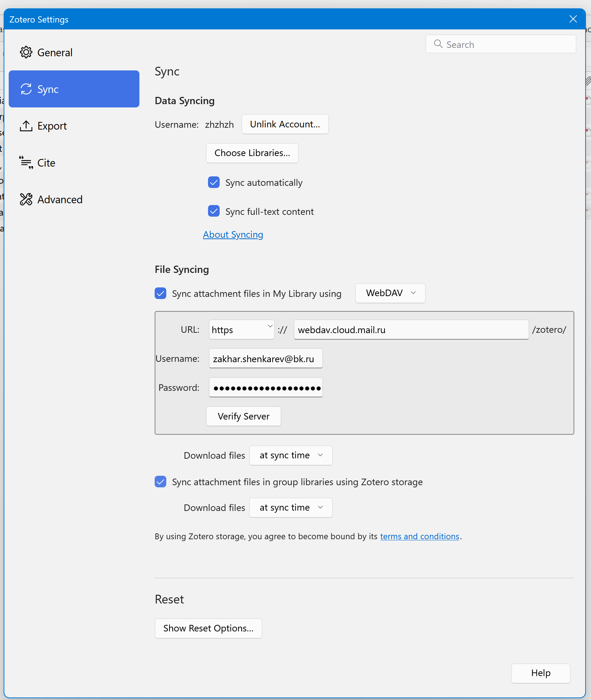Click the Sync arrows icon in sidebar
Viewport: 591px width, 700px height.
(x=26, y=89)
